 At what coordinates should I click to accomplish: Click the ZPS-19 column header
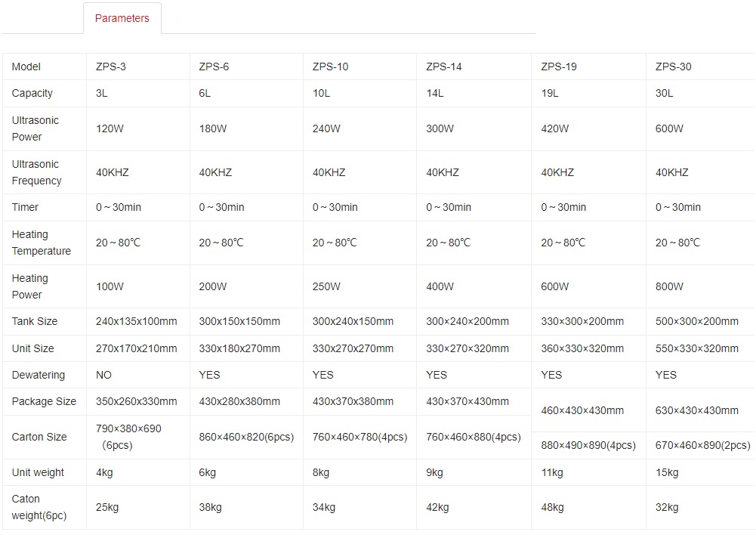tap(559, 66)
